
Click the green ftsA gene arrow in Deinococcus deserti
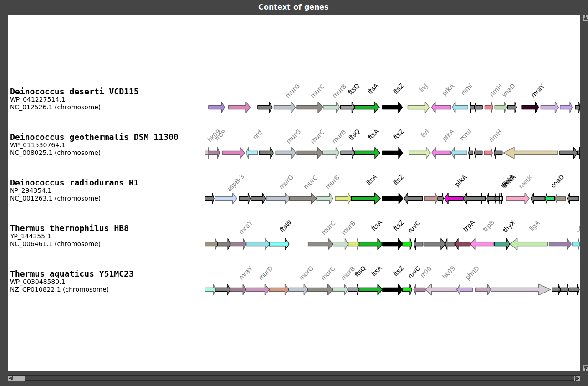tap(367, 108)
